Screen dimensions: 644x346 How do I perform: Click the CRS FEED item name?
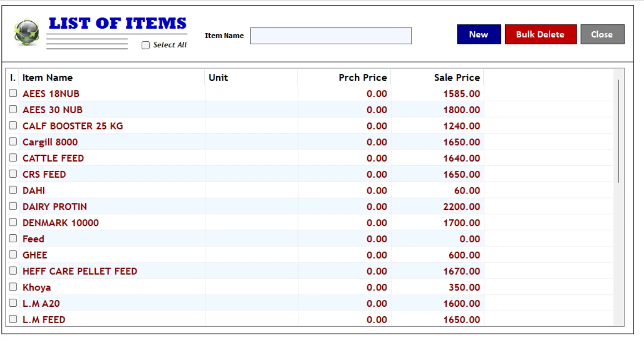pos(44,174)
